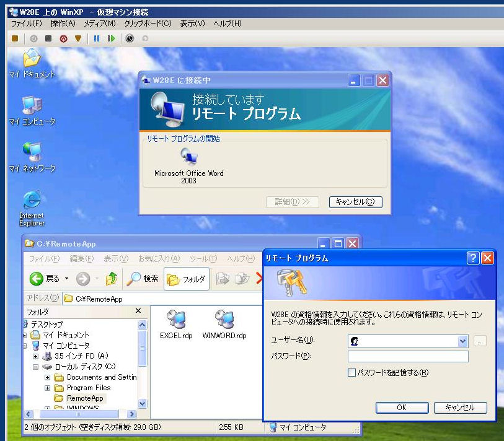Click the Revert toolbar icon
The image size is (504, 441).
(145, 38)
